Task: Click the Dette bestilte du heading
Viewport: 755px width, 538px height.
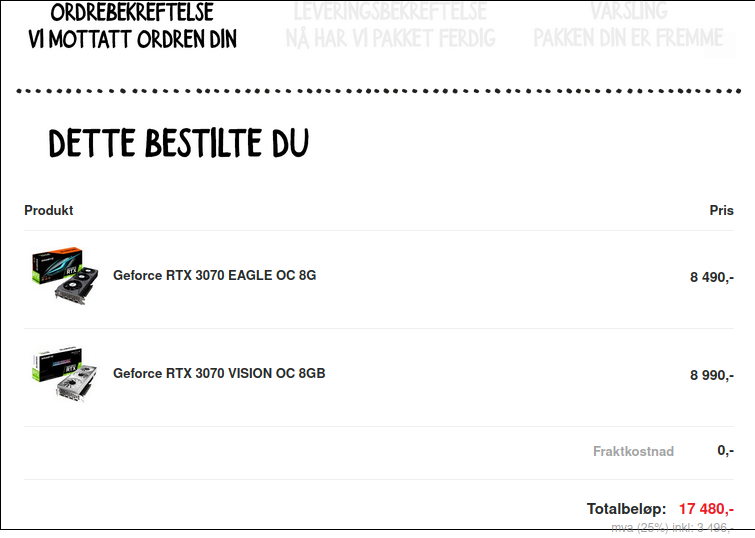Action: coord(179,143)
